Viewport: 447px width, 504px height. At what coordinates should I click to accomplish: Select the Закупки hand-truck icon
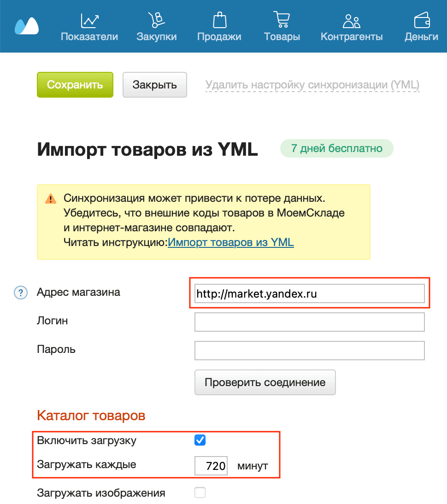156,20
